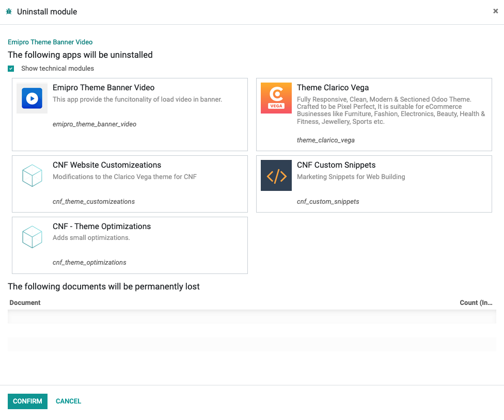This screenshot has width=504, height=420.
Task: Cancel the uninstall dialog
Action: click(69, 401)
